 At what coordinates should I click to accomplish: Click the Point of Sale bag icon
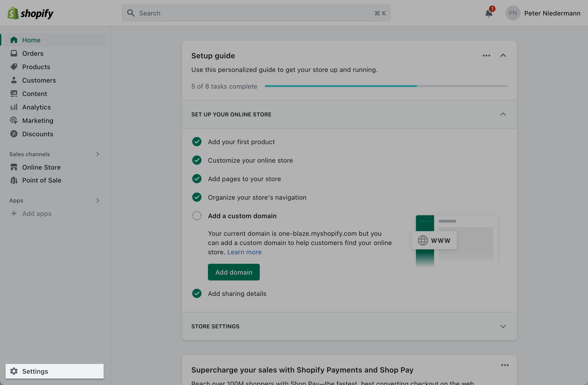click(x=14, y=180)
